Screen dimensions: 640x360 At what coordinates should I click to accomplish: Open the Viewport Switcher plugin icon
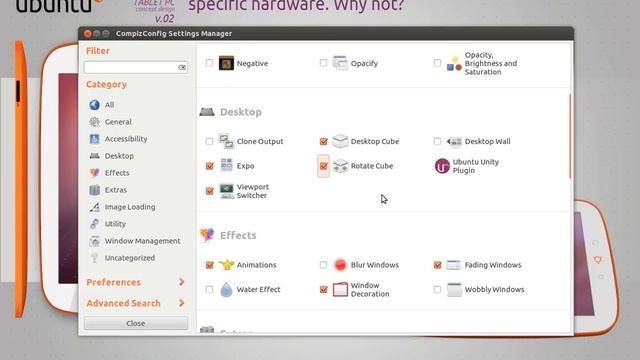click(226, 191)
